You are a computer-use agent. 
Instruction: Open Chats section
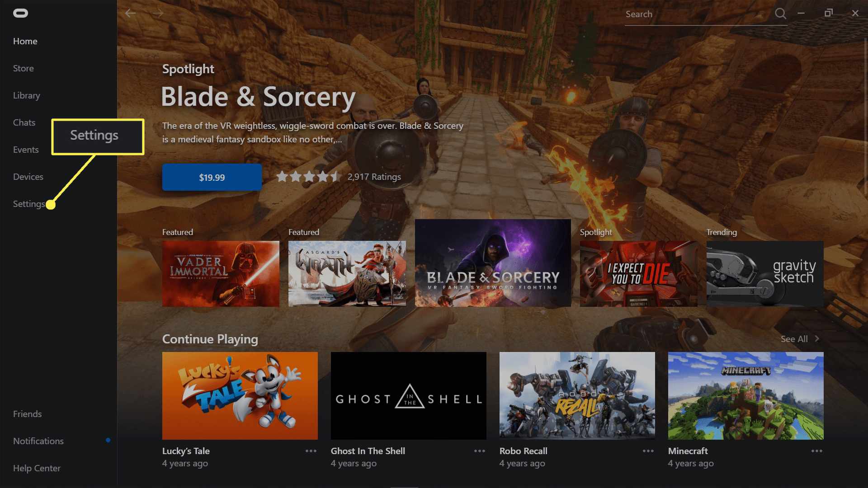coord(23,122)
